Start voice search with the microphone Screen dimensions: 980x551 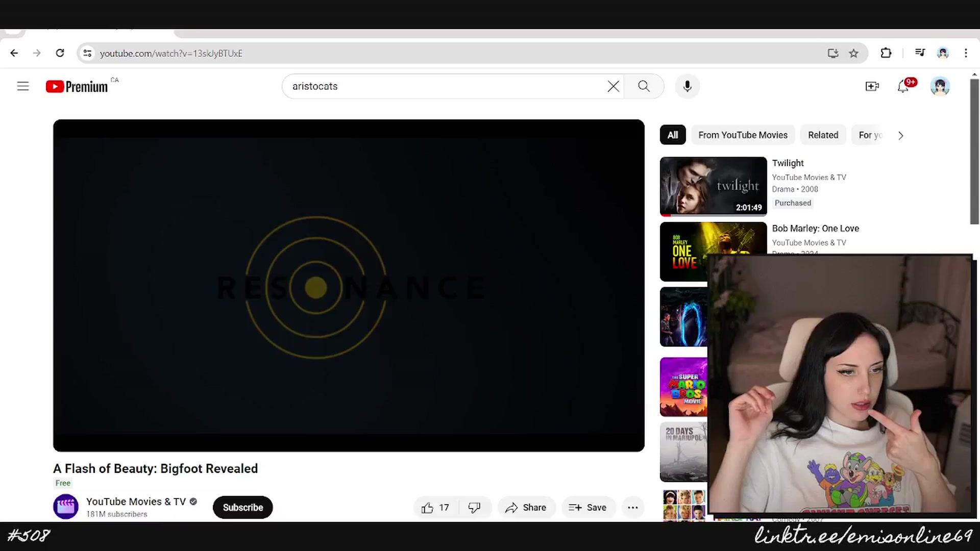click(688, 86)
